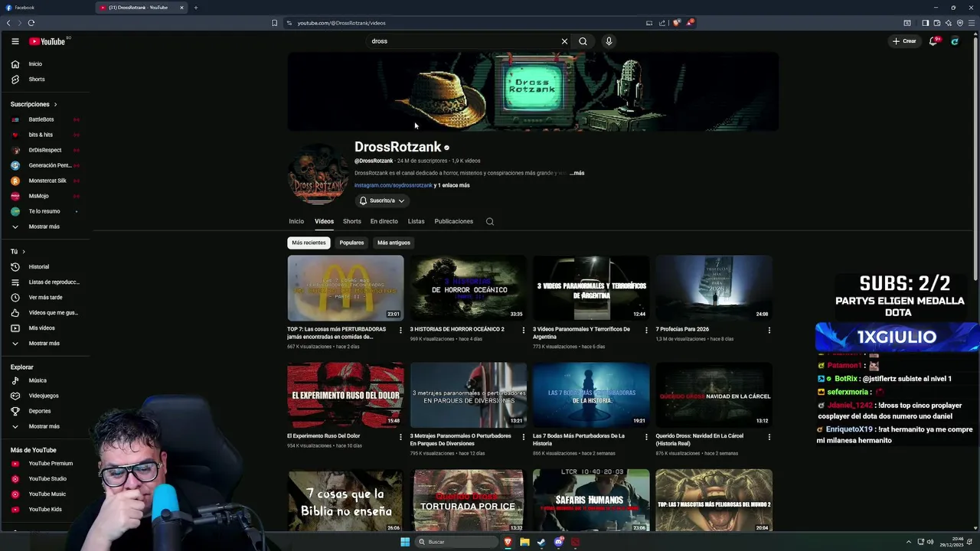This screenshot has width=980, height=551.
Task: Click the YouTube logo
Action: [47, 41]
